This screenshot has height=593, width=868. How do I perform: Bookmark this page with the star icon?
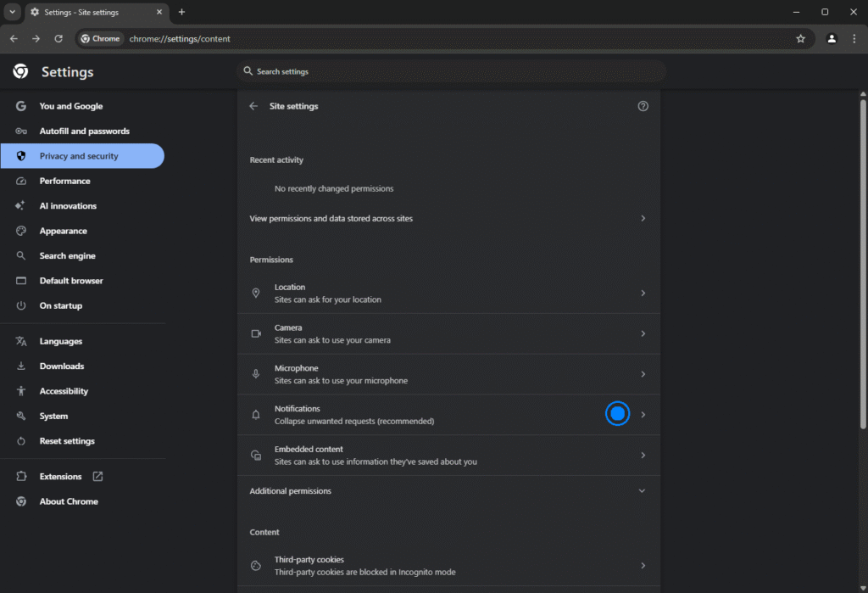pos(800,38)
